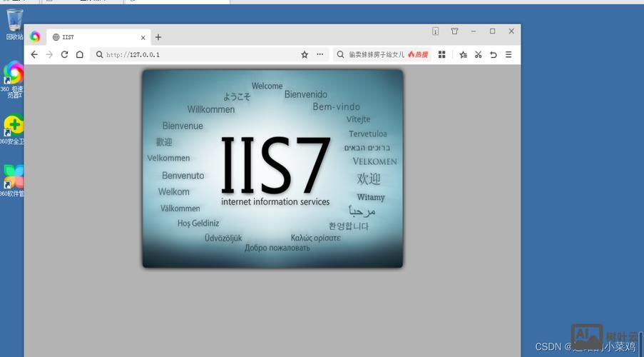This screenshot has width=644, height=357.
Task: Click the red hot search button
Action: coord(418,55)
